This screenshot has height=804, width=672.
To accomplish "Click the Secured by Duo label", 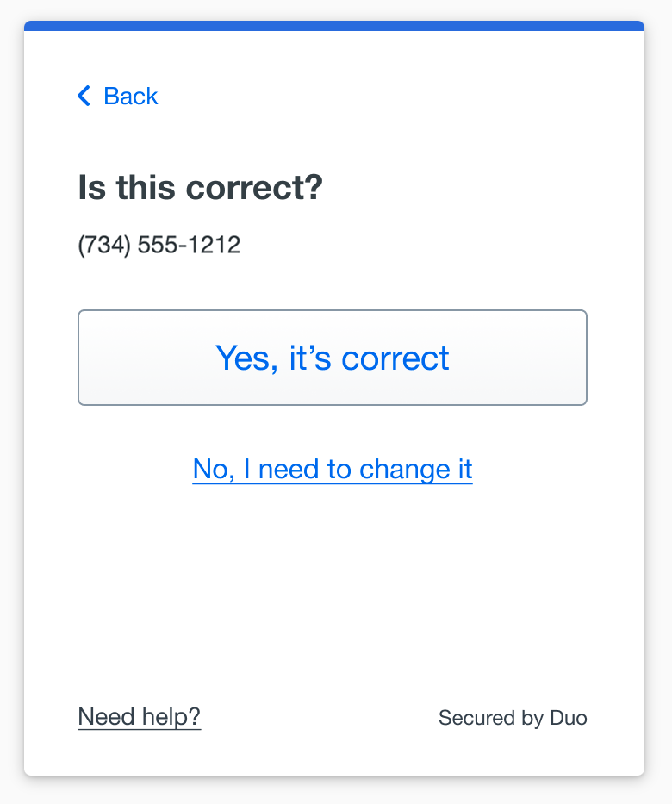I will [513, 717].
